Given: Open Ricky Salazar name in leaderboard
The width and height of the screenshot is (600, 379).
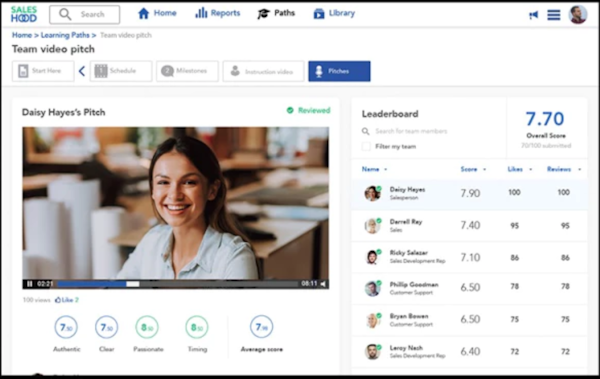Looking at the screenshot, I should pos(409,253).
